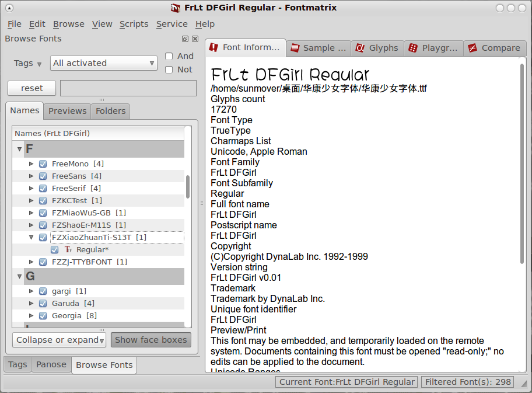Collapse the F letter group
This screenshot has width=532, height=393.
pyautogui.click(x=19, y=149)
